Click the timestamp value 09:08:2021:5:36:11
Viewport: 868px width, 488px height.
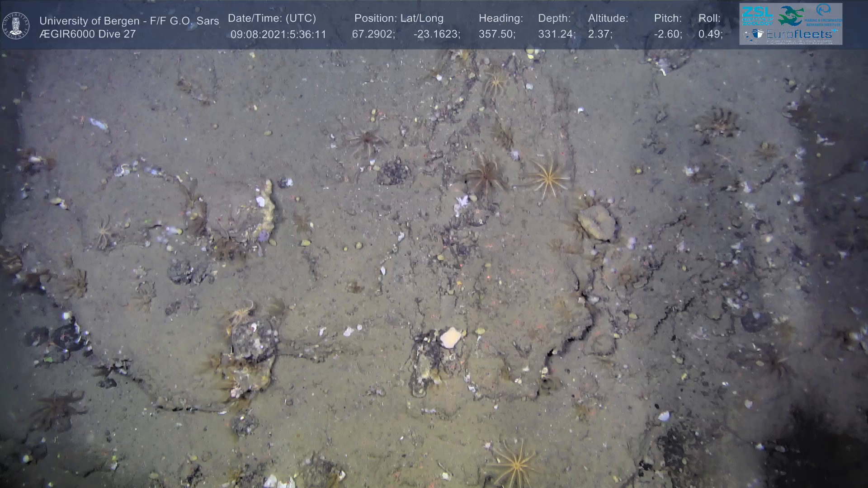point(278,34)
